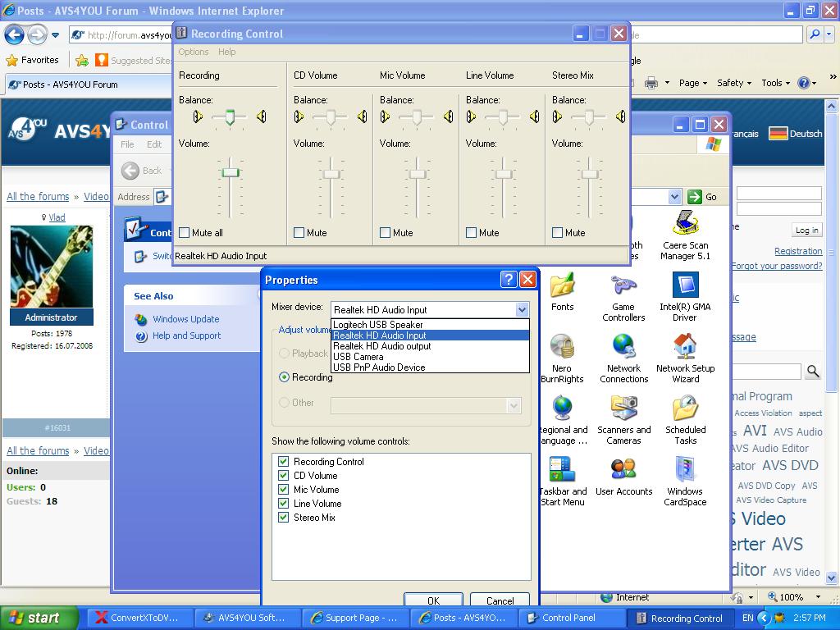Choose USB Camera from mixer list
The image size is (840, 630).
(x=430, y=357)
